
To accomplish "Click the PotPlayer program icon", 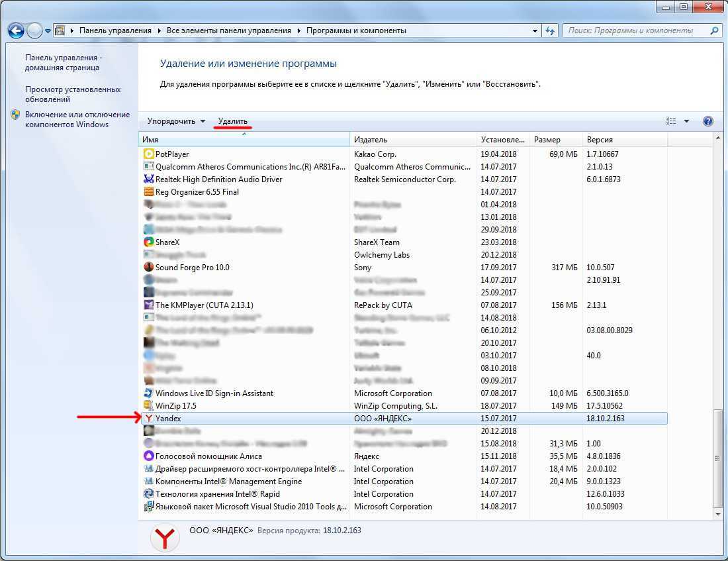I will point(148,154).
